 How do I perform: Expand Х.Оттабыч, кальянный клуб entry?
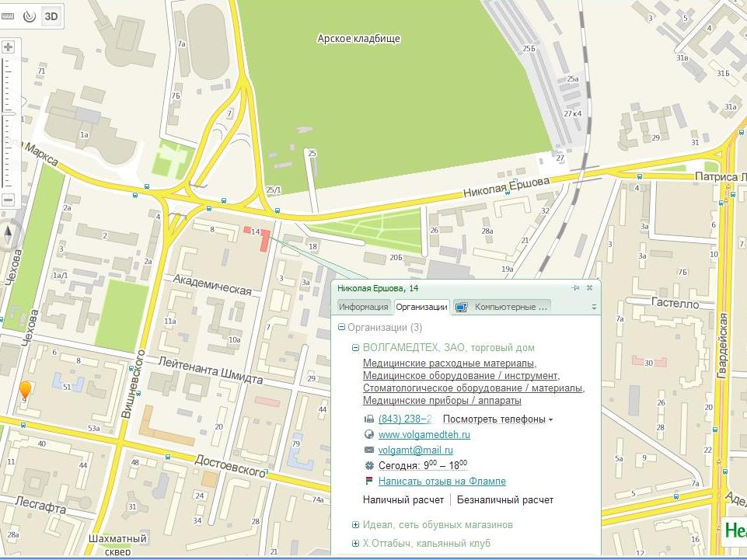356,544
